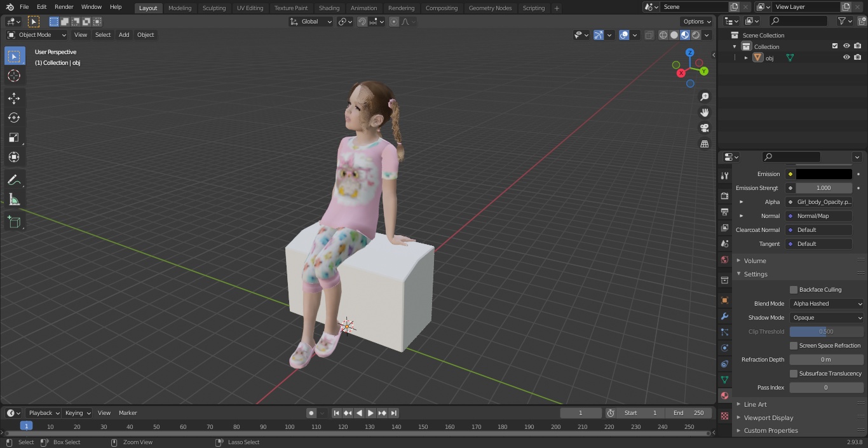
Task: Jump to the timeline end frame
Action: coord(394,413)
